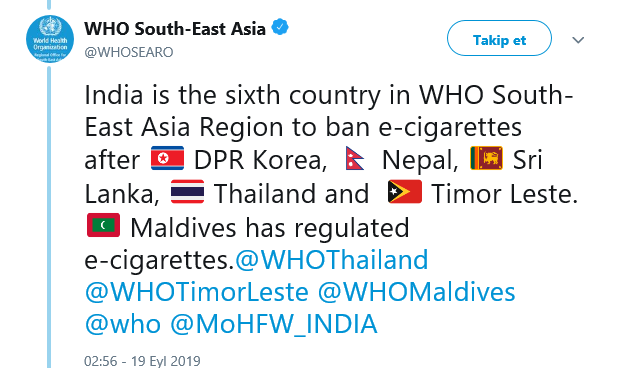Click the Nepal flag emoji

click(355, 158)
